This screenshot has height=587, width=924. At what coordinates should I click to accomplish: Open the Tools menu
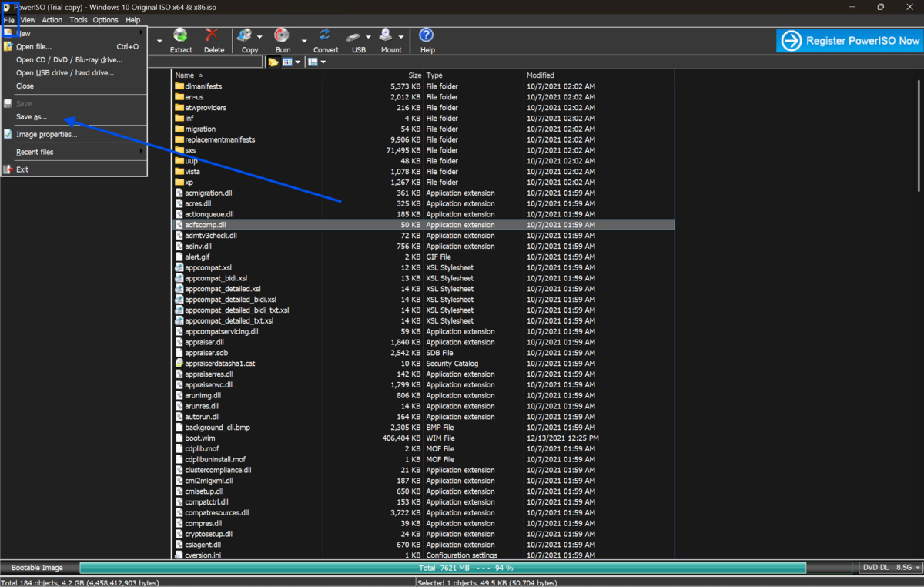[x=78, y=20]
